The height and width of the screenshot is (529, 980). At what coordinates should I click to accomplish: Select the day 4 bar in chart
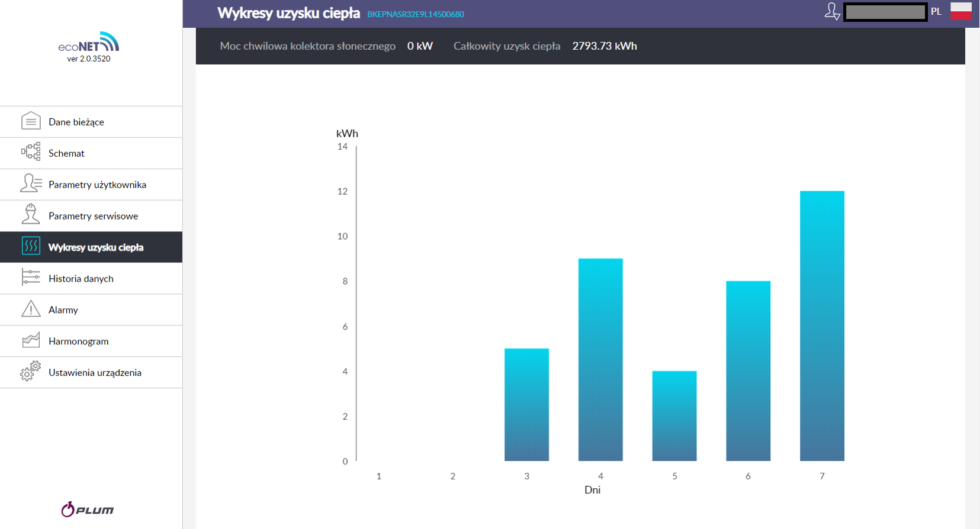(600, 359)
